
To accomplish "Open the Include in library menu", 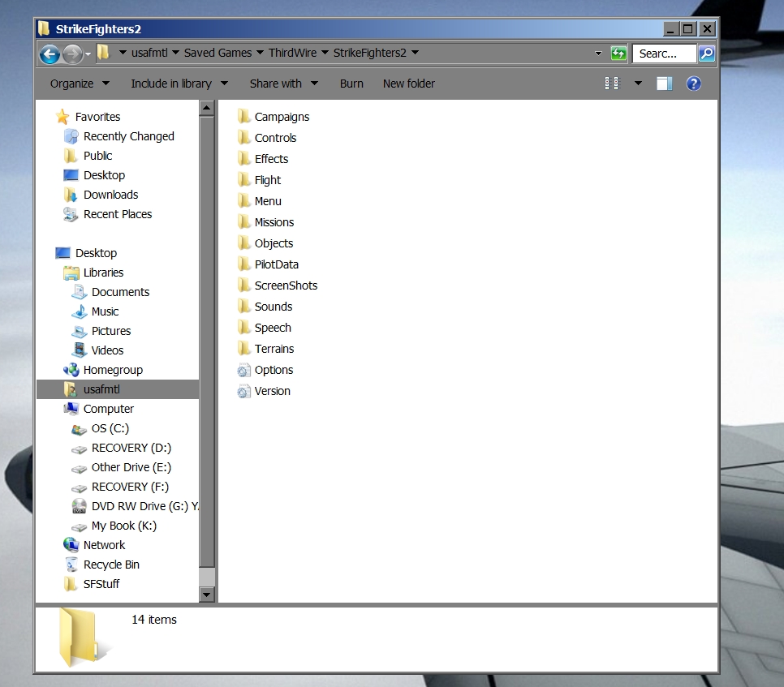I will tap(179, 84).
